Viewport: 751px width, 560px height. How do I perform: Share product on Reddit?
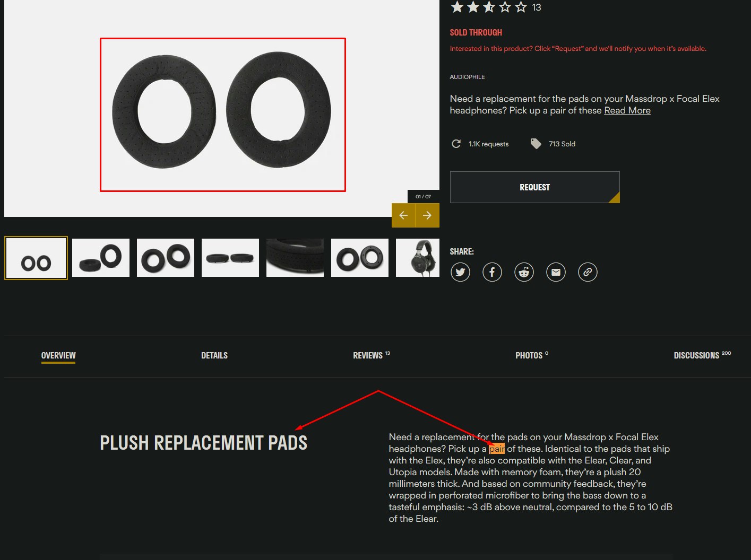coord(524,273)
